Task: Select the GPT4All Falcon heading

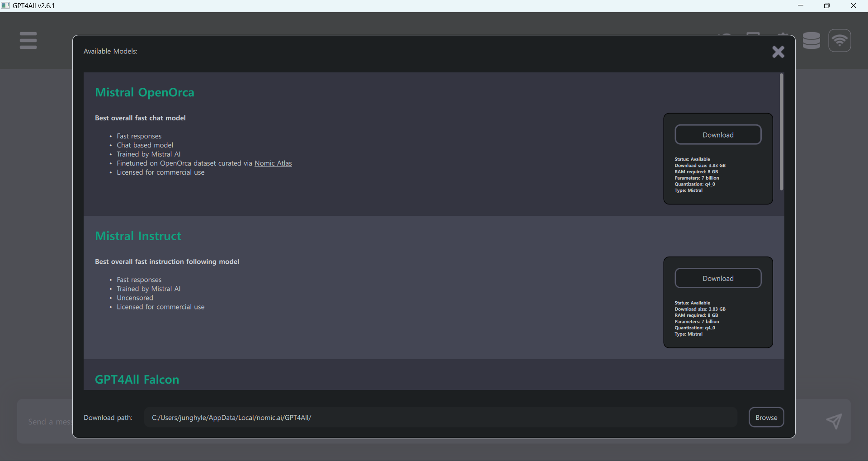Action: tap(137, 380)
